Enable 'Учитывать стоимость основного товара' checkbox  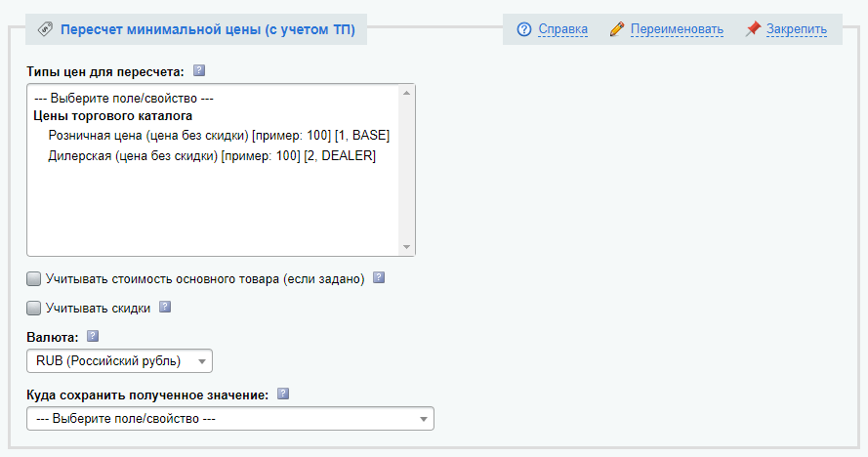coord(34,279)
